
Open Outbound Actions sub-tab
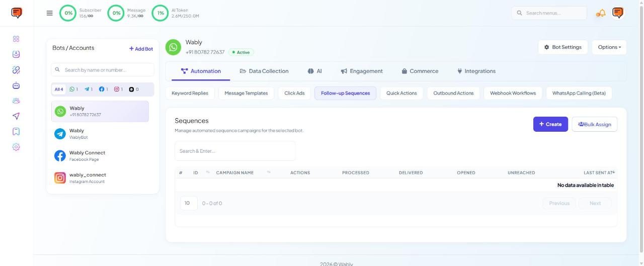(x=453, y=93)
